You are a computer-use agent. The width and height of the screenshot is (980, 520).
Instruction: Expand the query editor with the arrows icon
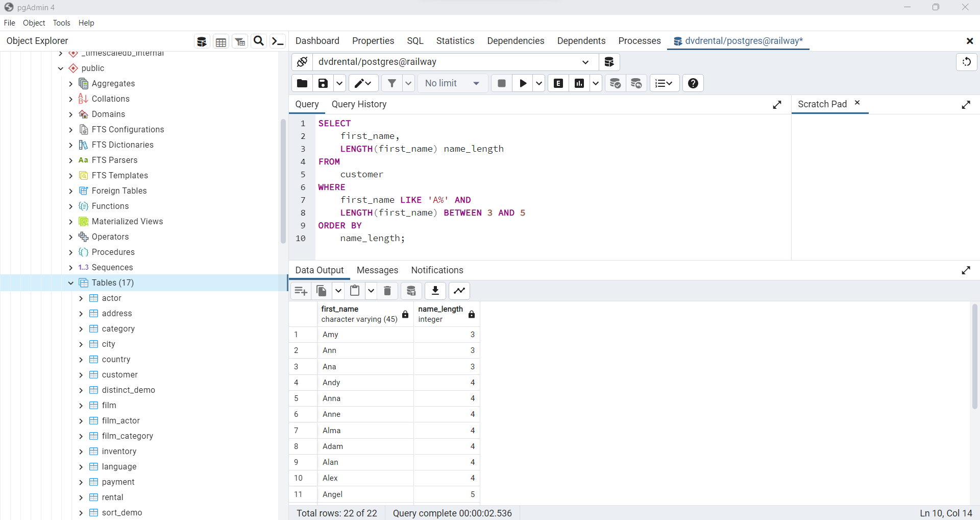[777, 105]
